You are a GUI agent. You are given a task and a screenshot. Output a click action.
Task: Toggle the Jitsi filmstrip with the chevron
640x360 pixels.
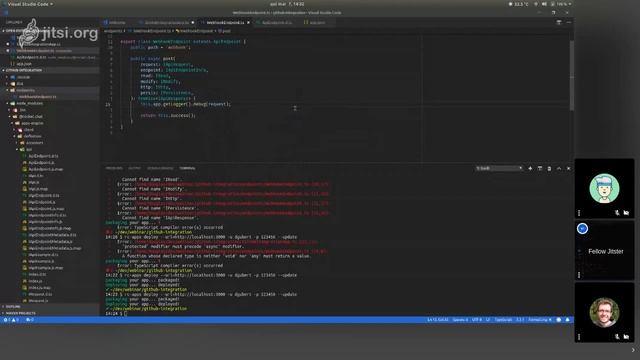633,350
